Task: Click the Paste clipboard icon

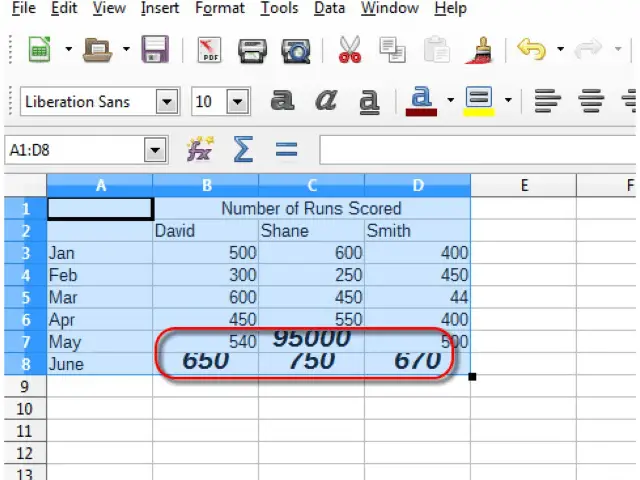Action: pos(436,49)
